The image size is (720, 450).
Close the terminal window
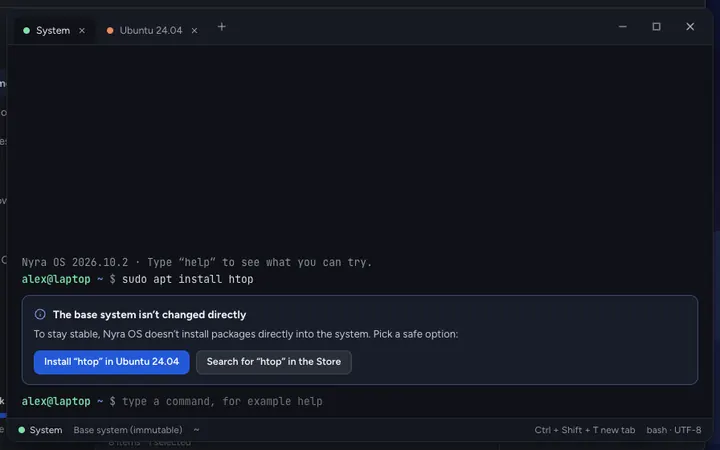point(690,27)
